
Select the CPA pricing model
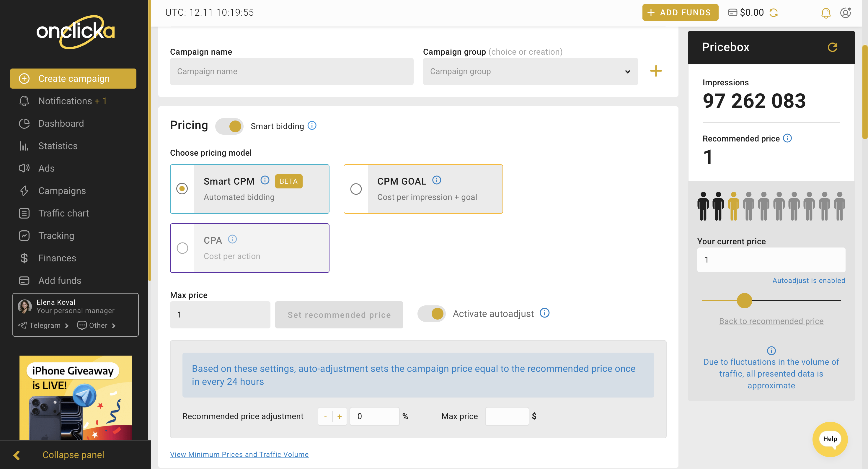tap(182, 248)
